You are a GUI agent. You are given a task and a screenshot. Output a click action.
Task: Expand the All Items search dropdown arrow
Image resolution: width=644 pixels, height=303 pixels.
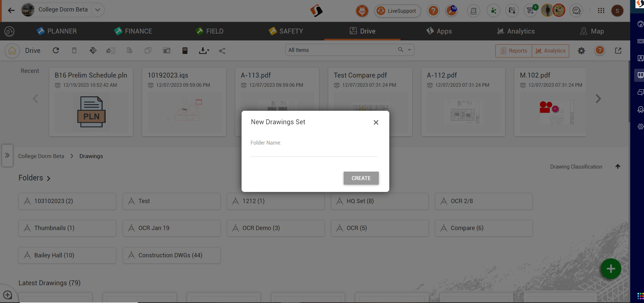tap(409, 50)
